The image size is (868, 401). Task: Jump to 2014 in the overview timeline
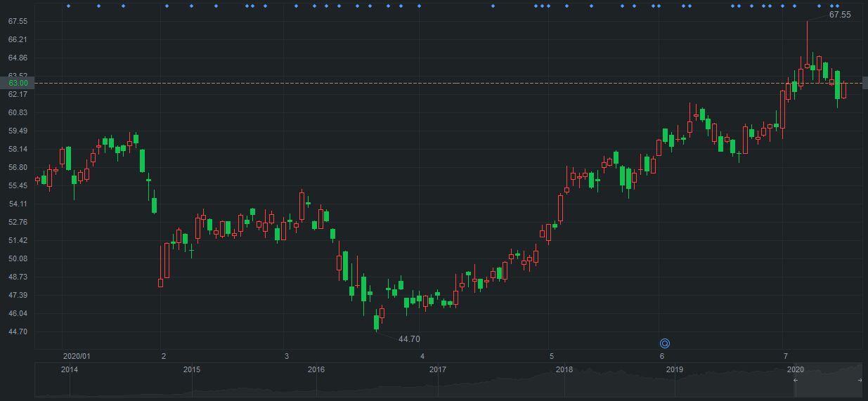point(70,369)
